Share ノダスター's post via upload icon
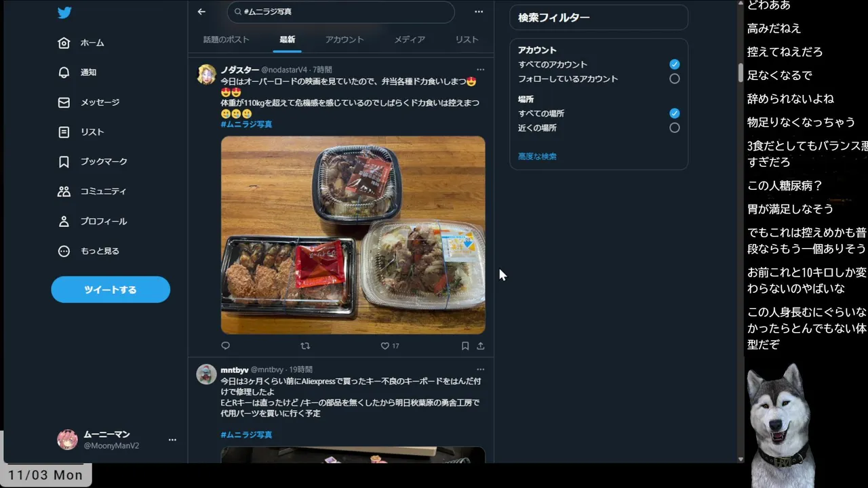Viewport: 868px width, 488px height. pyautogui.click(x=481, y=346)
